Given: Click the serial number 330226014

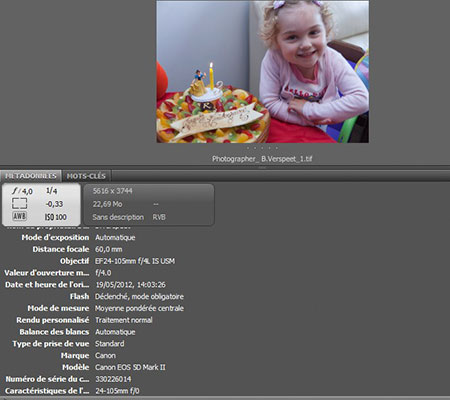Looking at the screenshot, I should [113, 379].
